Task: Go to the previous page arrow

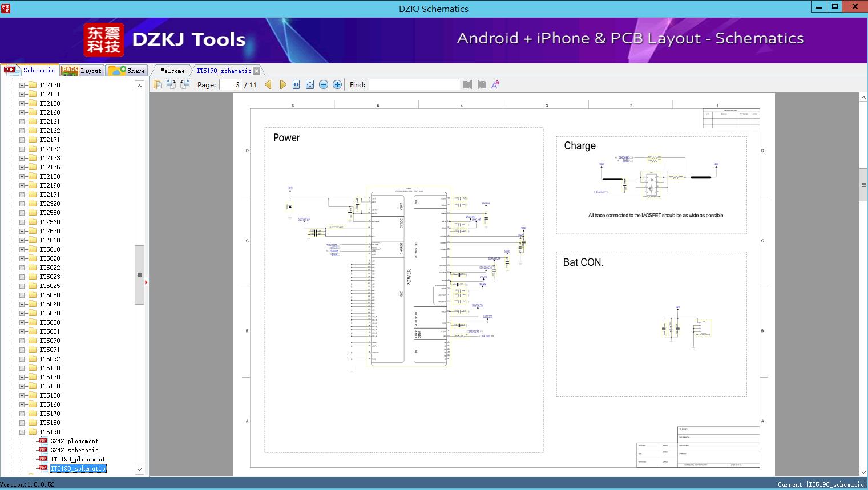Action: [268, 84]
